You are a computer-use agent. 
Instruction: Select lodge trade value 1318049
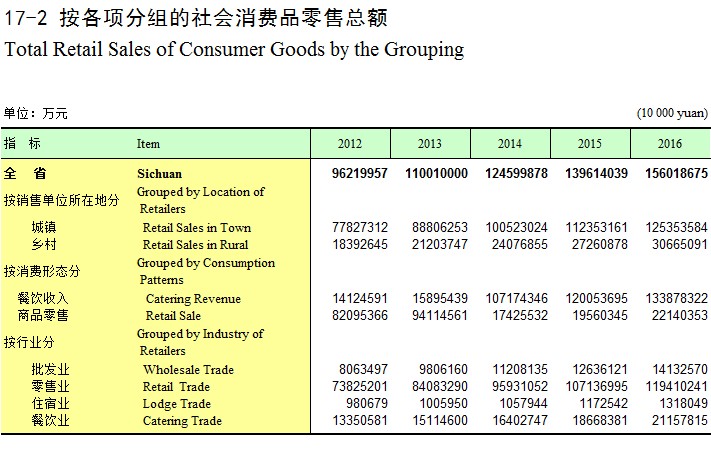(683, 403)
